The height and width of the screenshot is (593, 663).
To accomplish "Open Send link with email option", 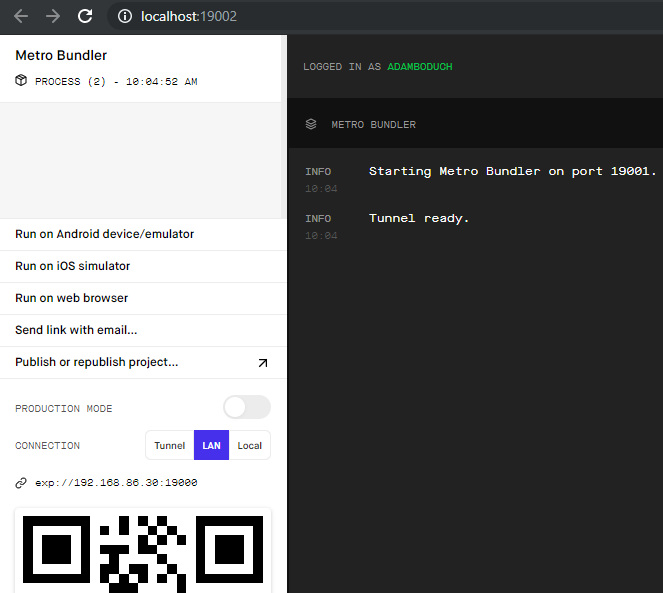I will 76,330.
